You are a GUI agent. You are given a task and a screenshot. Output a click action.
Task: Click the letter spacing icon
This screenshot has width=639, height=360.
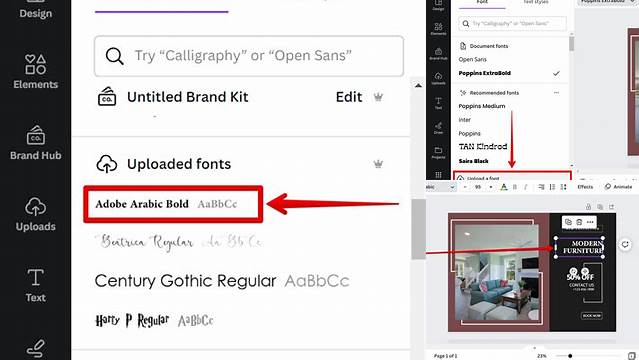tap(563, 187)
